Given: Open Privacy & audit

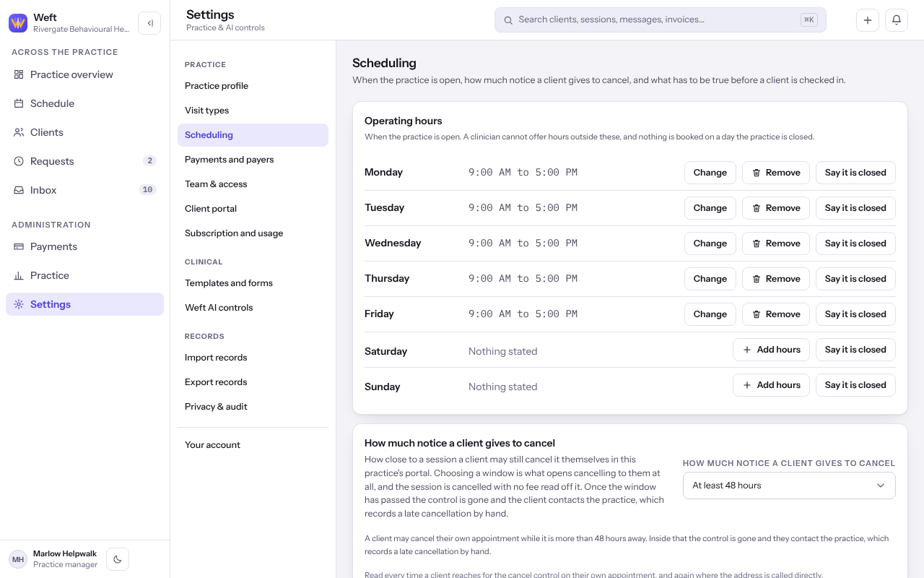Looking at the screenshot, I should [253, 407].
